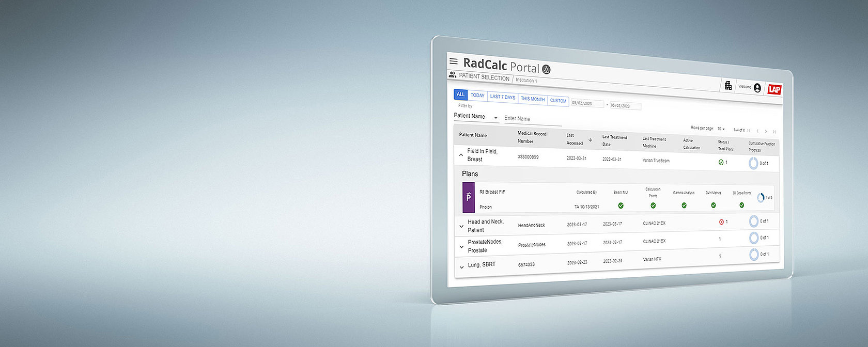Open the hamburger navigation menu
The width and height of the screenshot is (868, 347).
pyautogui.click(x=454, y=61)
